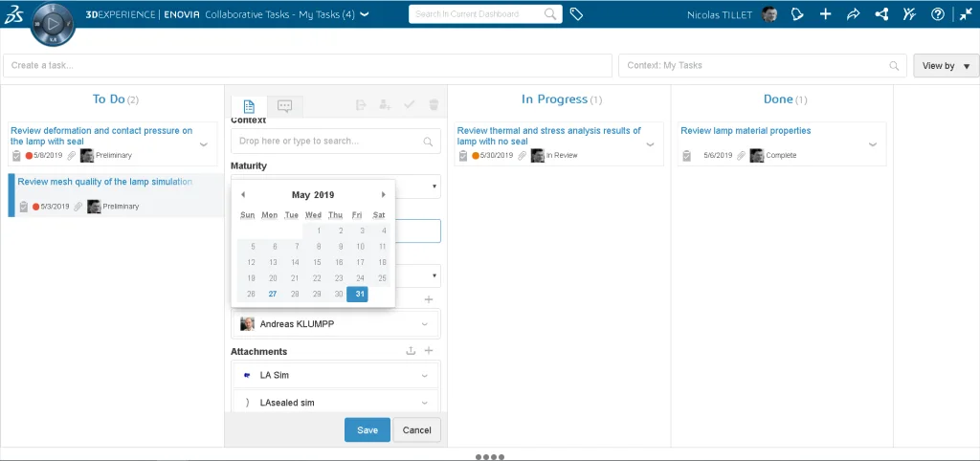The height and width of the screenshot is (461, 980).
Task: Open the 3DEXPERIENCE compass
Action: [53, 24]
